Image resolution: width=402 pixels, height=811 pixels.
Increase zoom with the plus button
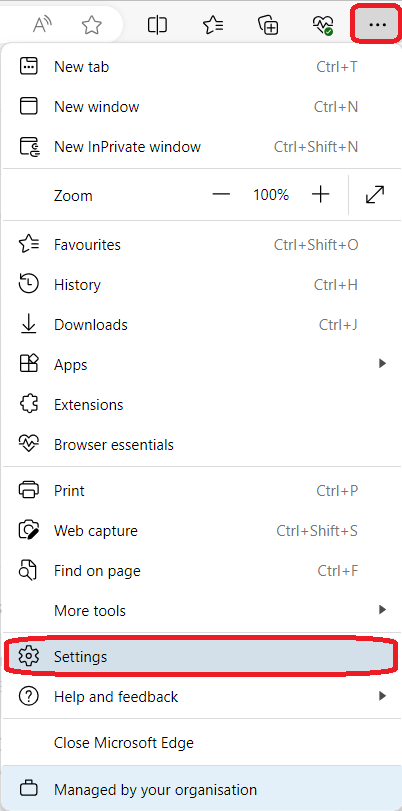pos(321,195)
